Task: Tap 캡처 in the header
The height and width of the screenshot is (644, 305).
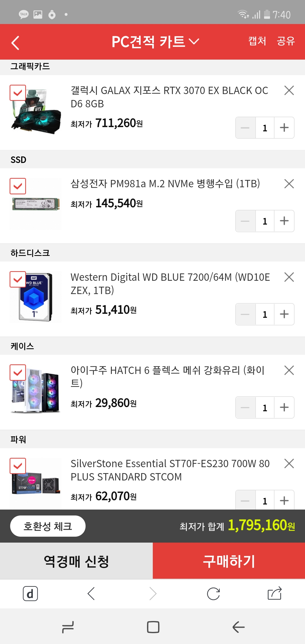Action: tap(257, 41)
